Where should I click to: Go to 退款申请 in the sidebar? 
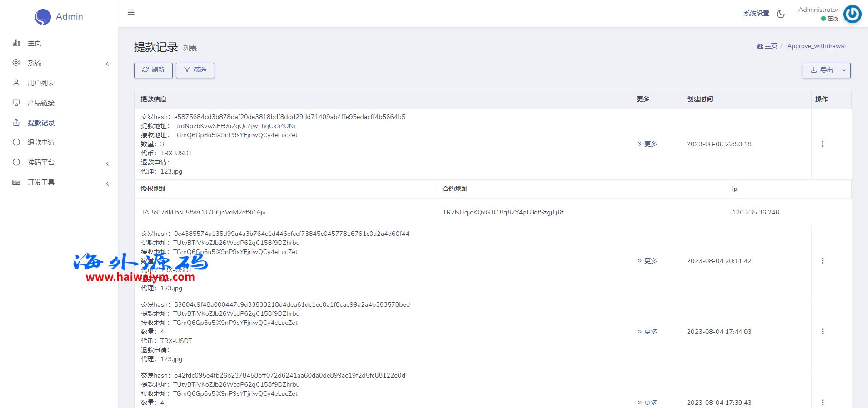tap(41, 143)
